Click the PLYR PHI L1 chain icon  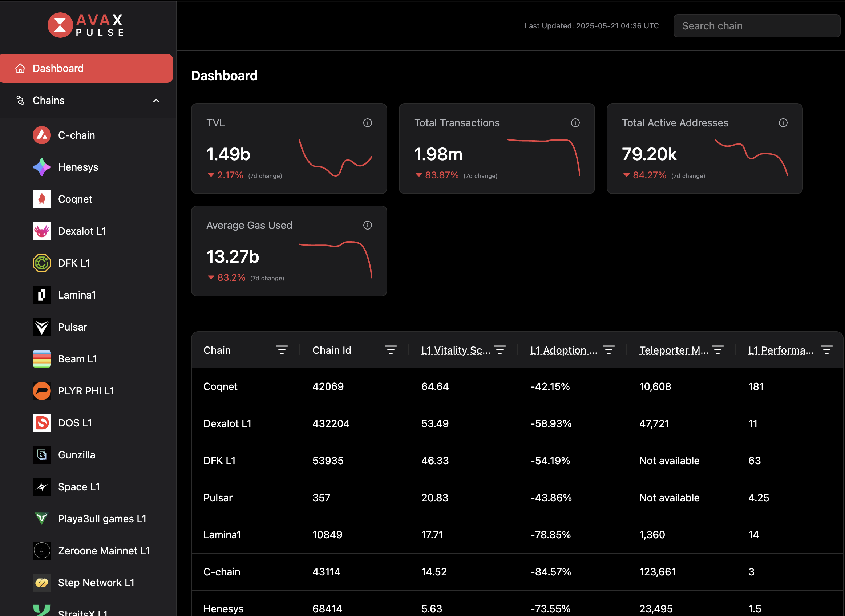42,391
